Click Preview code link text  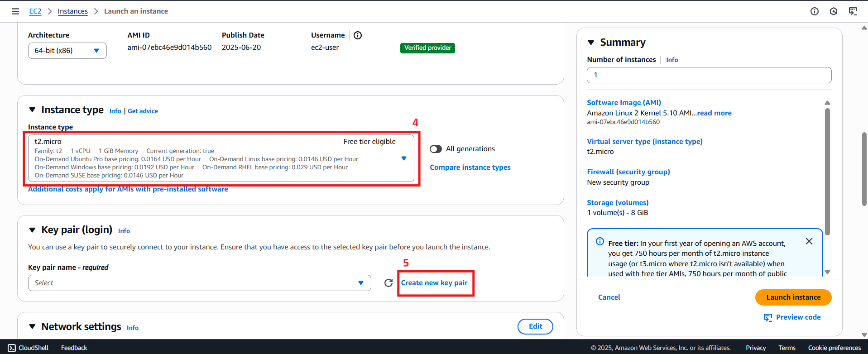pyautogui.click(x=798, y=317)
